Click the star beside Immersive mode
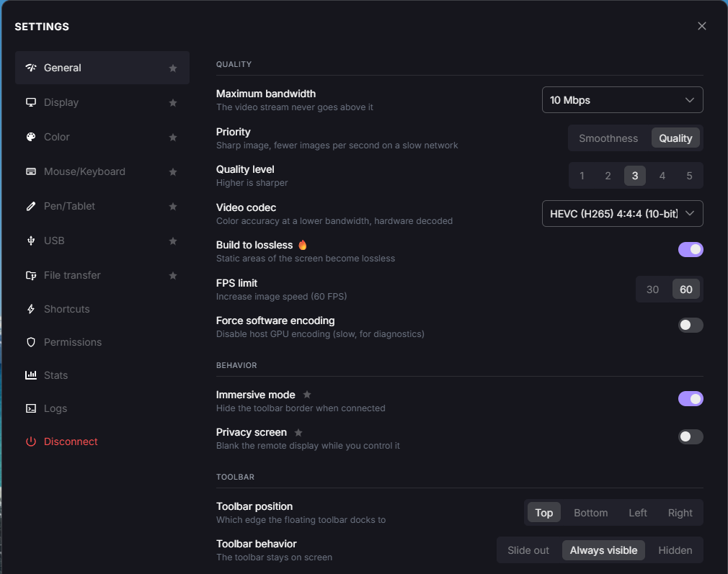Viewport: 728px width, 574px height. click(307, 395)
